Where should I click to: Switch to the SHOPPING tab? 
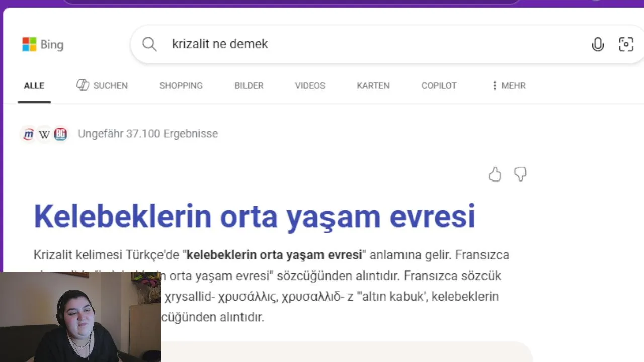click(181, 86)
